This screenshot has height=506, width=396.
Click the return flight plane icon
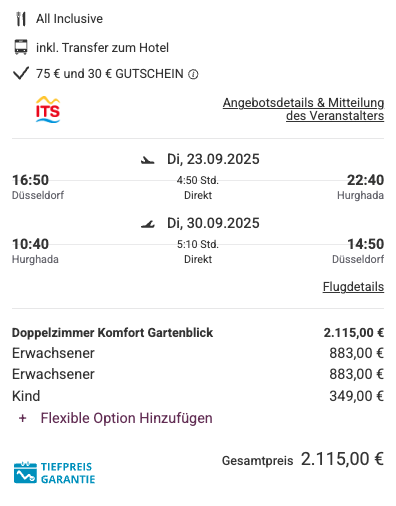click(147, 224)
